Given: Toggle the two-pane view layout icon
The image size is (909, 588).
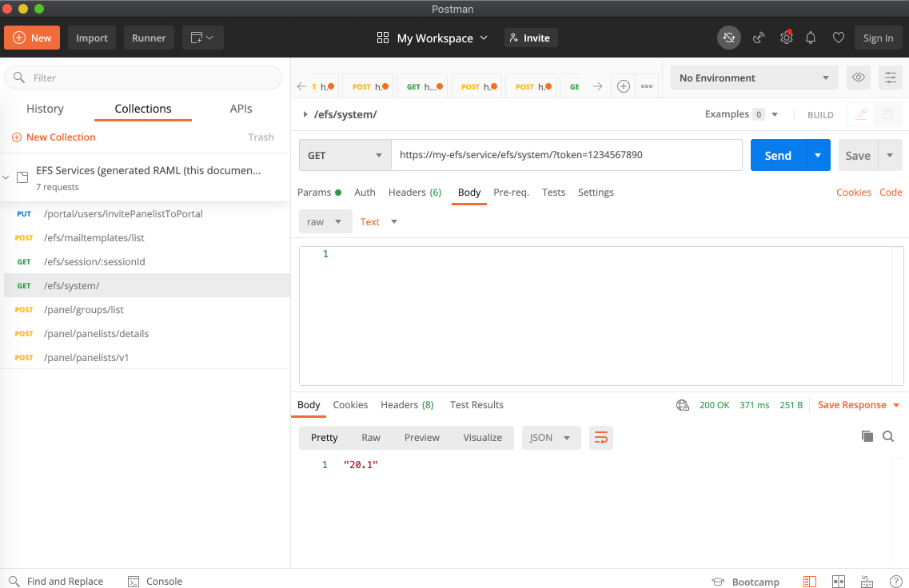Looking at the screenshot, I should pyautogui.click(x=839, y=582).
